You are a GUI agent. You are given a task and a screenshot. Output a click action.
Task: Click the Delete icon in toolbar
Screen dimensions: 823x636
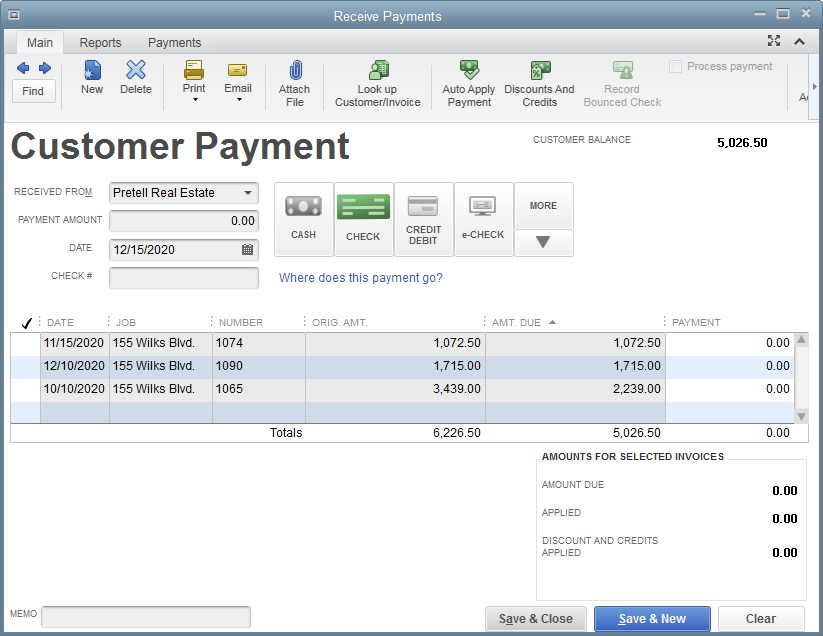click(x=136, y=70)
